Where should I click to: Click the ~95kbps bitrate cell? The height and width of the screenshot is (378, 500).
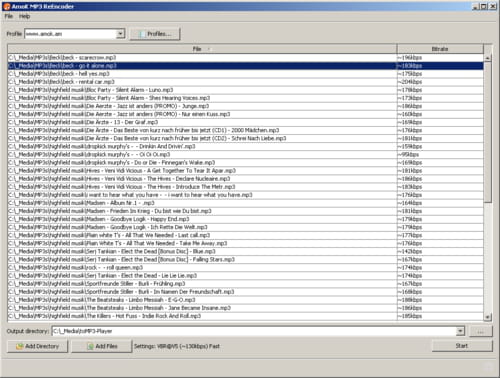pyautogui.click(x=440, y=155)
